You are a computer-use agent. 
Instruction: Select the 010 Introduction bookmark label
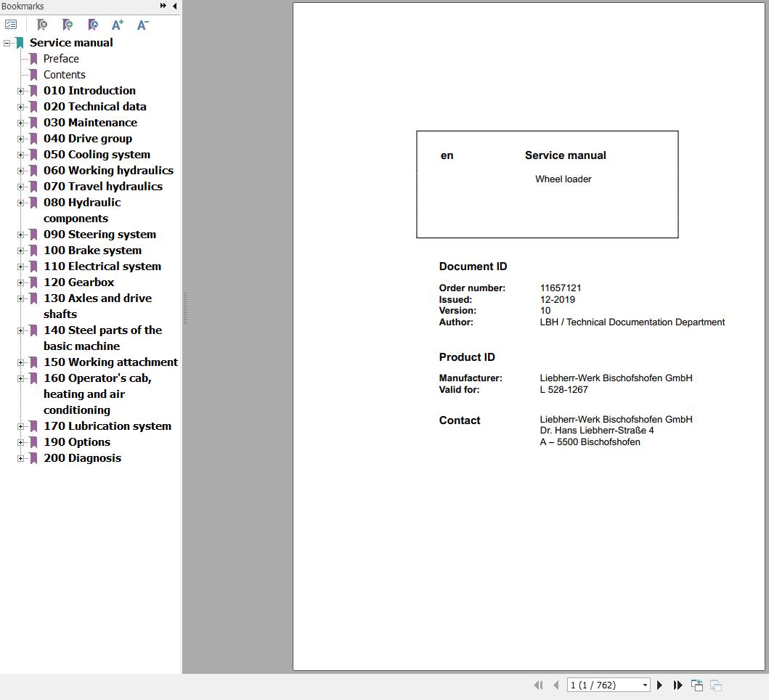point(89,91)
